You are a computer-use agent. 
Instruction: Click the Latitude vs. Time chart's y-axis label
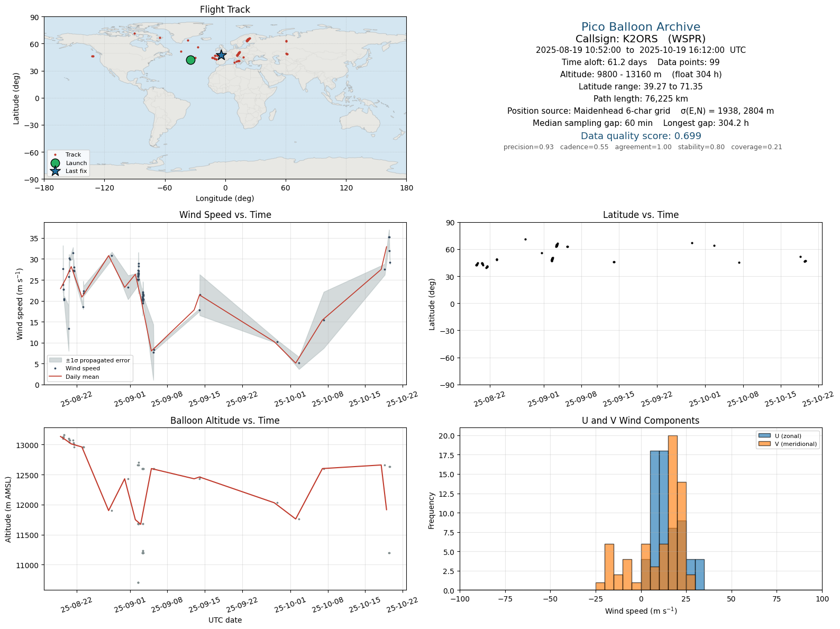click(x=432, y=304)
